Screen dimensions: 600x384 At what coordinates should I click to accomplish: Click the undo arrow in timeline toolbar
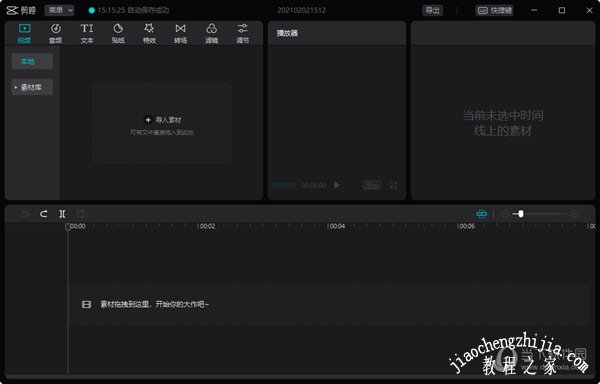(x=25, y=214)
